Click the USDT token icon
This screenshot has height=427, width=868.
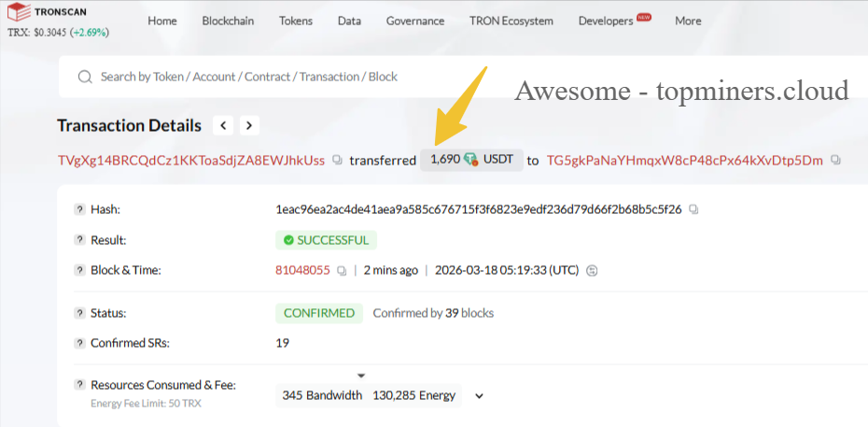(x=471, y=160)
